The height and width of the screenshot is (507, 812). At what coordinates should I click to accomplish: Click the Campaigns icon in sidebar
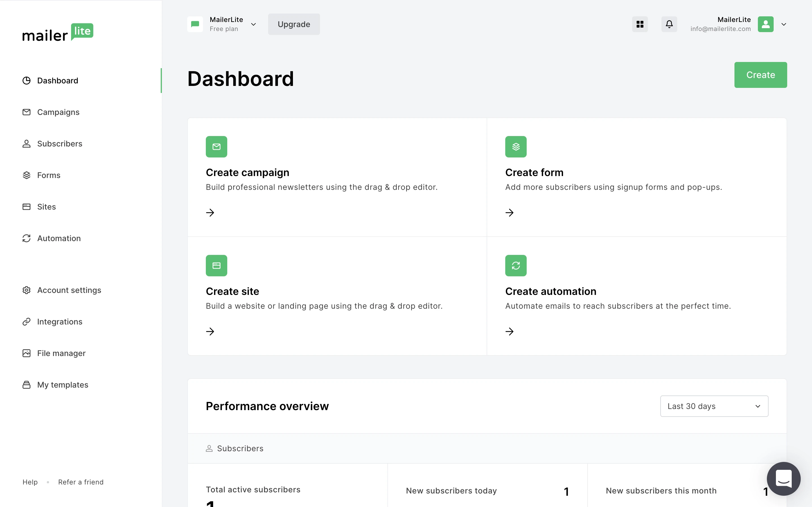26,112
